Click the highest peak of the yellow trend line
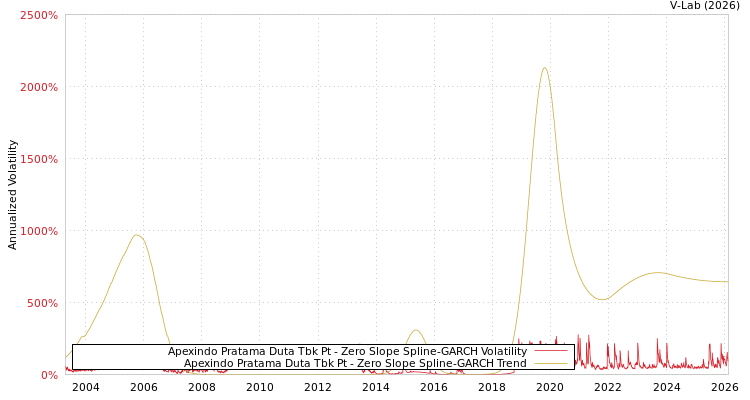 [x=544, y=68]
